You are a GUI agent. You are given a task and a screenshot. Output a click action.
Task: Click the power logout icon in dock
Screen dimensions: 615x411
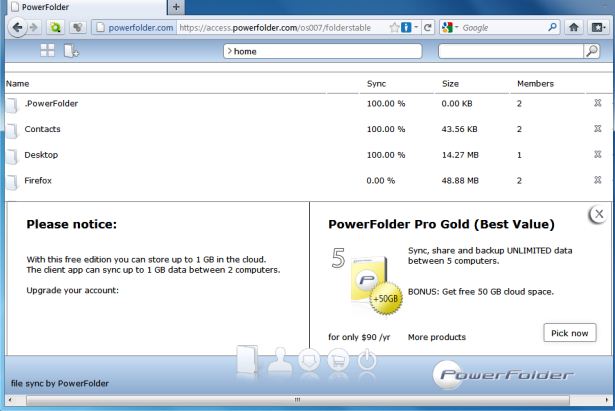(367, 360)
